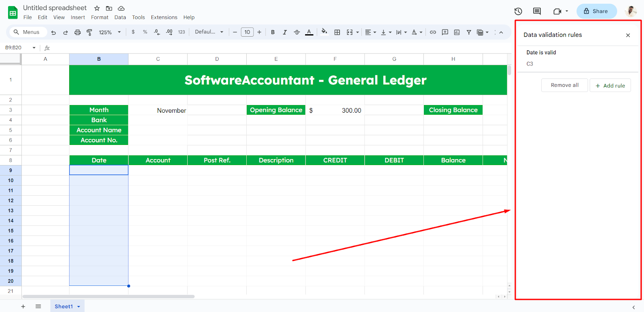Select the paint format tool
Image resolution: width=644 pixels, height=312 pixels.
pyautogui.click(x=89, y=32)
